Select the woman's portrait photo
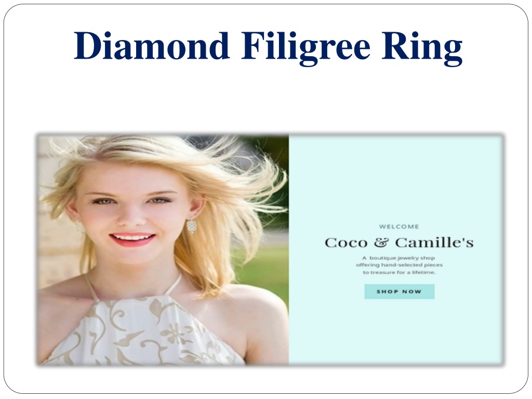Viewport: 532px width, 399px height. [x=163, y=250]
